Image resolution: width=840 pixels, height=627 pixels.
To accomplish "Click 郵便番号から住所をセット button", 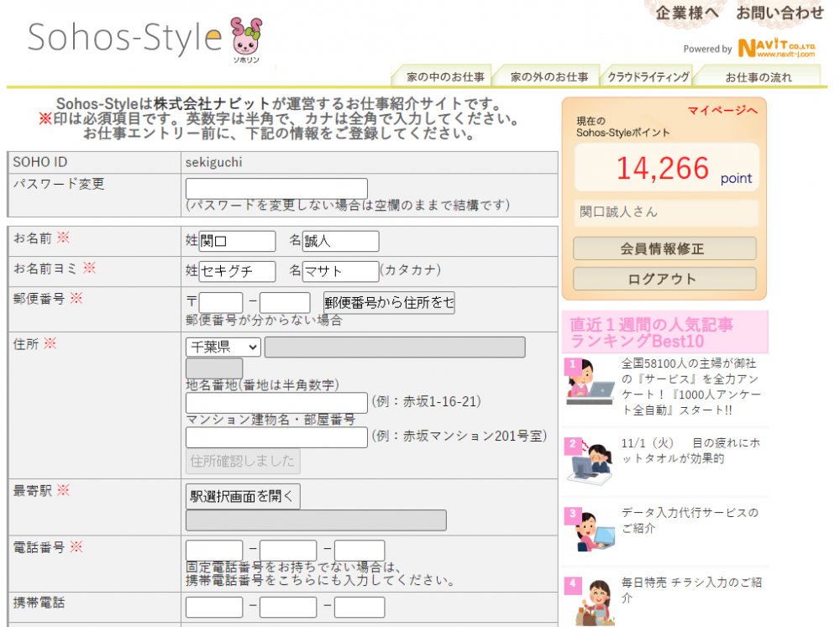I will [x=389, y=302].
